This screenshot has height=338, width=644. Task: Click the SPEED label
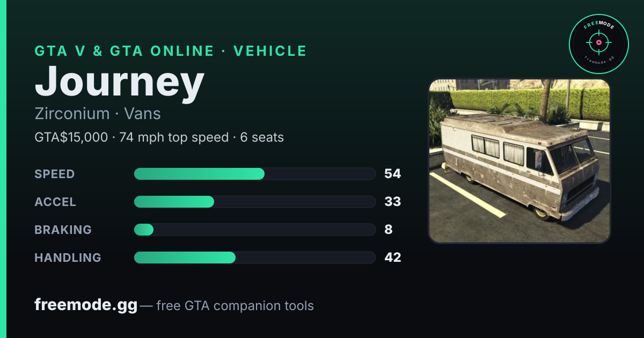(x=55, y=174)
